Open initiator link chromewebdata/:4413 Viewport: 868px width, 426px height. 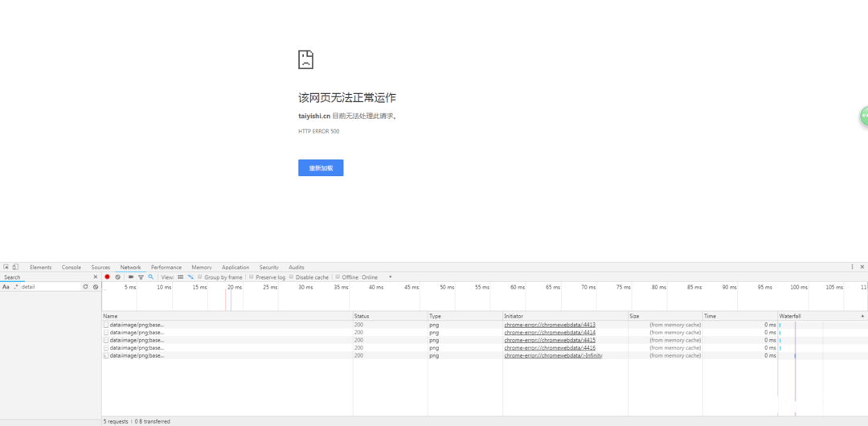pyautogui.click(x=550, y=325)
